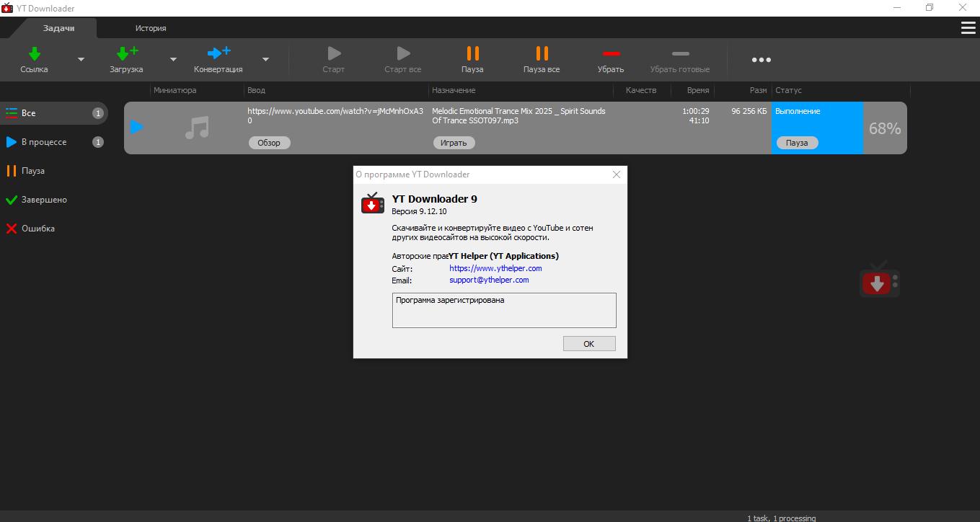The height and width of the screenshot is (522, 980).
Task: Click the music note thumbnail of the task
Action: (197, 128)
